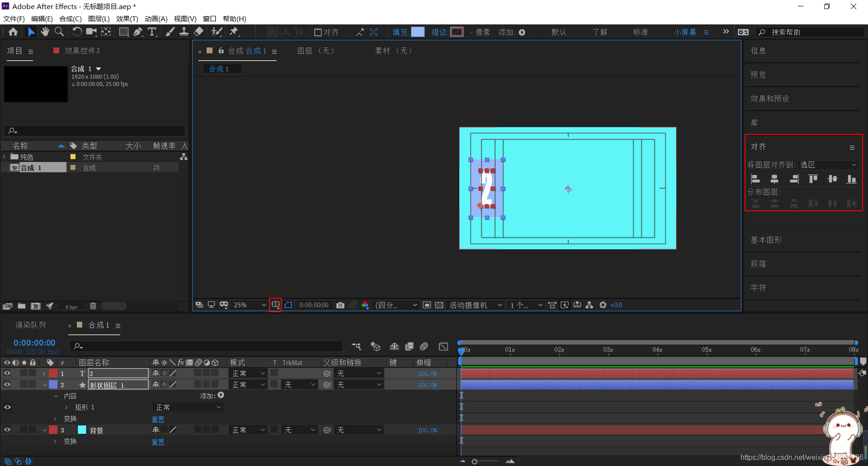Open the 效果(T) menu

point(127,19)
